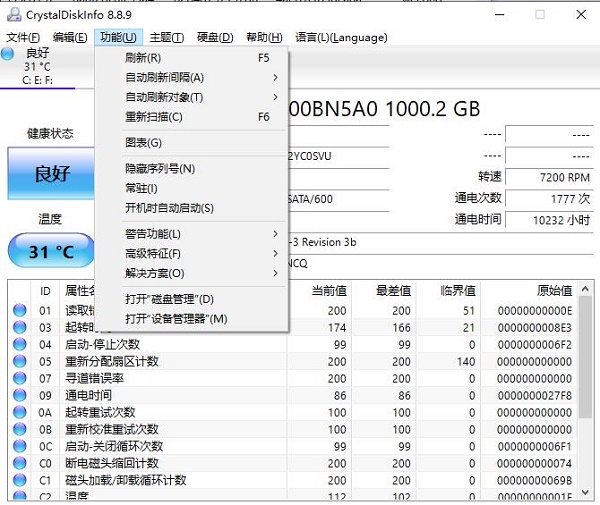
Task: Click the 健康状态 label
Action: (x=50, y=134)
